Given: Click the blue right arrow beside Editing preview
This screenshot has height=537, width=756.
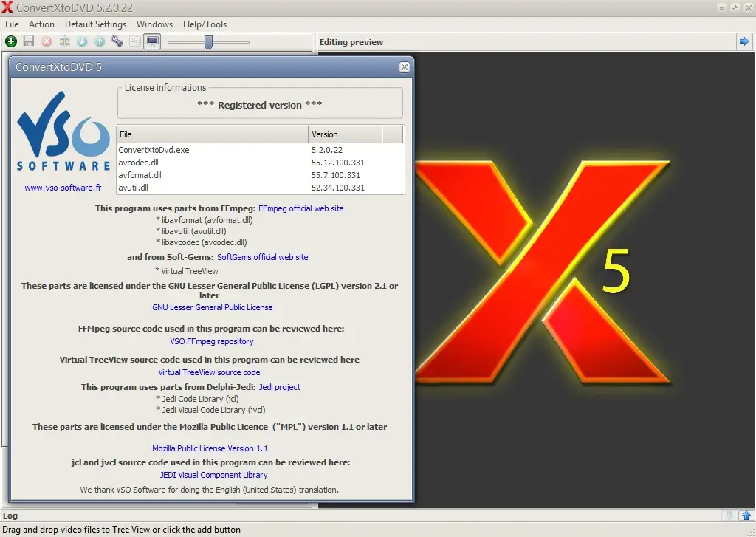Looking at the screenshot, I should [x=744, y=41].
